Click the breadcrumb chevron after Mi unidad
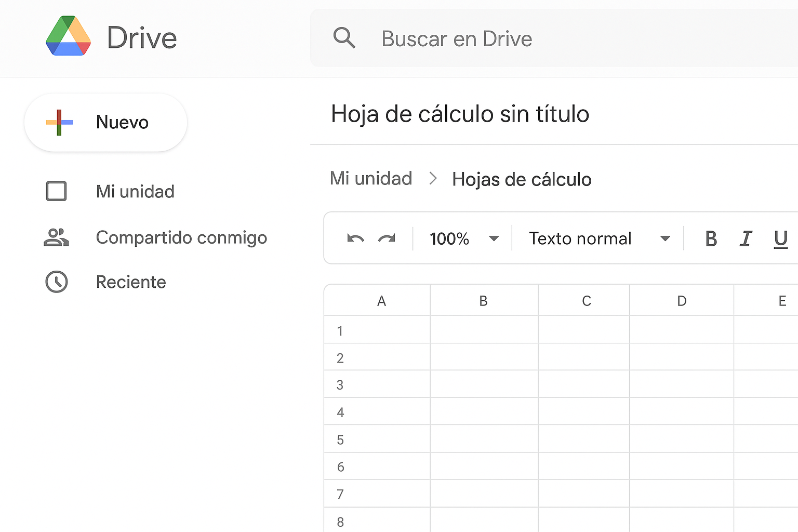This screenshot has width=798, height=532. [x=433, y=179]
